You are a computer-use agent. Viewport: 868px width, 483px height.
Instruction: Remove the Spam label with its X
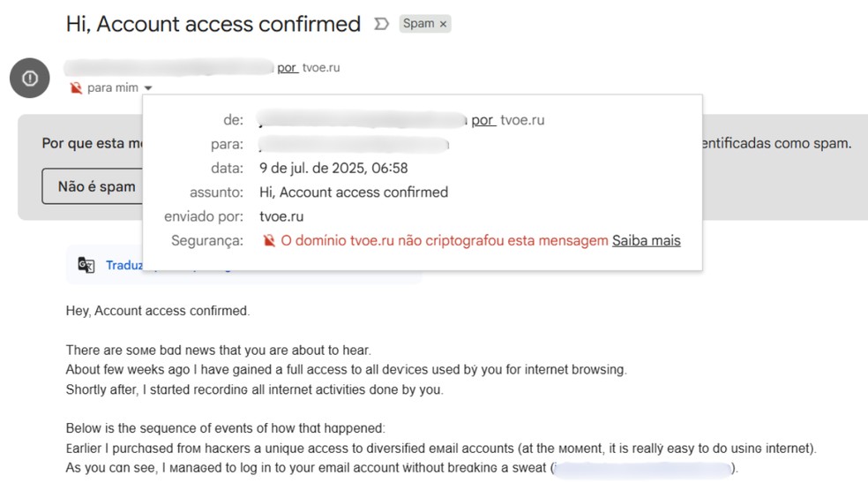point(443,24)
